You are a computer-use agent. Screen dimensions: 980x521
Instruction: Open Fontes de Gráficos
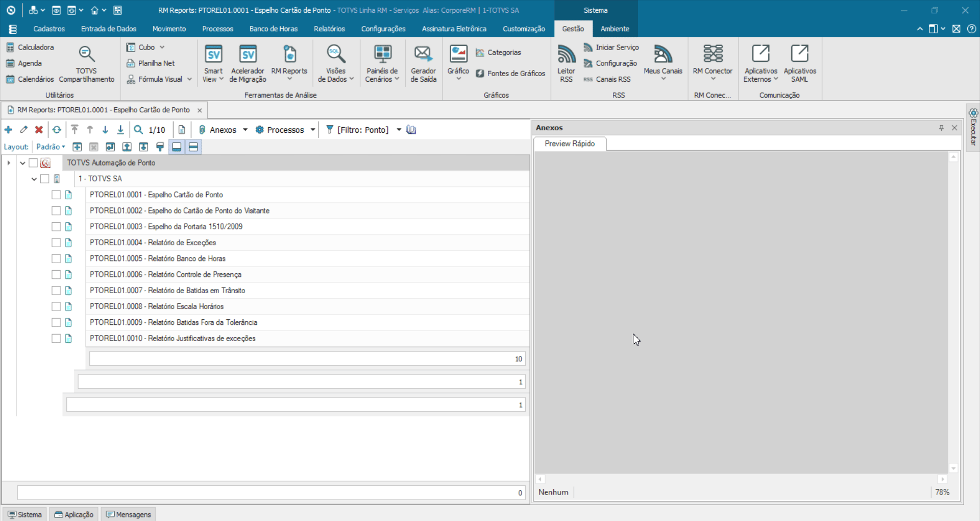pyautogui.click(x=510, y=74)
